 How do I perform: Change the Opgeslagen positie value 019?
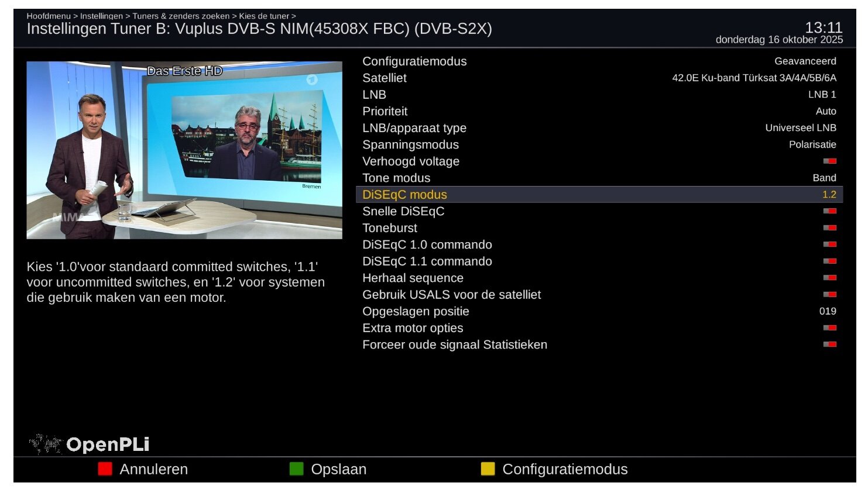tap(828, 311)
